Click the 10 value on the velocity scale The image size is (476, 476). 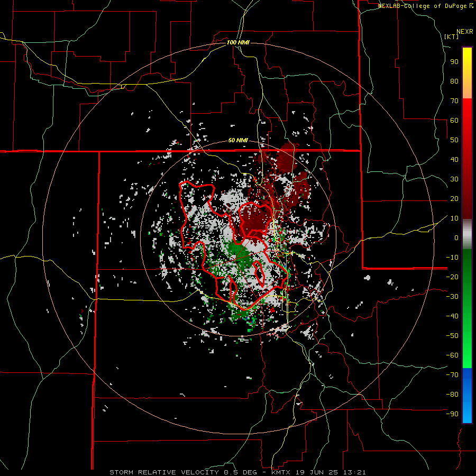pyautogui.click(x=454, y=218)
